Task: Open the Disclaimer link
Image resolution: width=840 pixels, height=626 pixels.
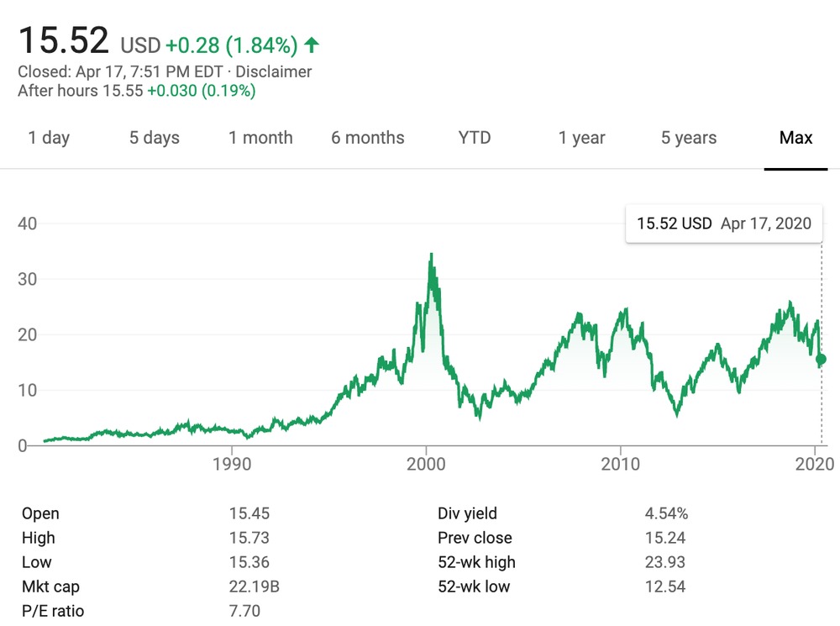Action: point(273,72)
